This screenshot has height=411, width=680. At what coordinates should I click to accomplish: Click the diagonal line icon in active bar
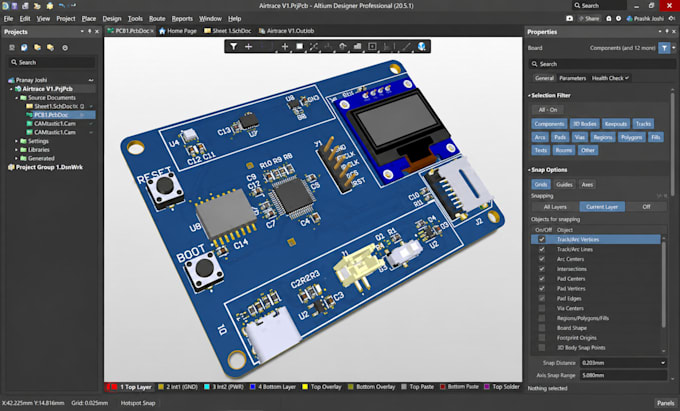point(406,46)
